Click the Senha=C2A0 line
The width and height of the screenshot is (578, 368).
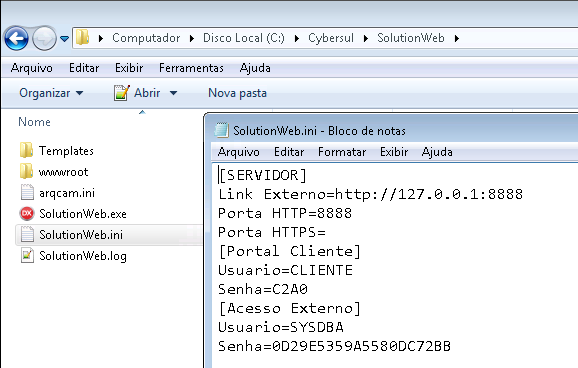[263, 289]
